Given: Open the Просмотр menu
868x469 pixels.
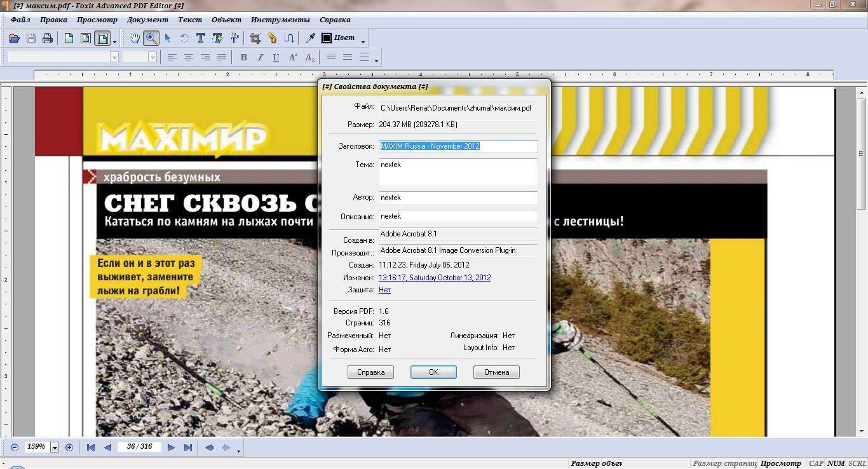Looking at the screenshot, I should click(x=97, y=20).
